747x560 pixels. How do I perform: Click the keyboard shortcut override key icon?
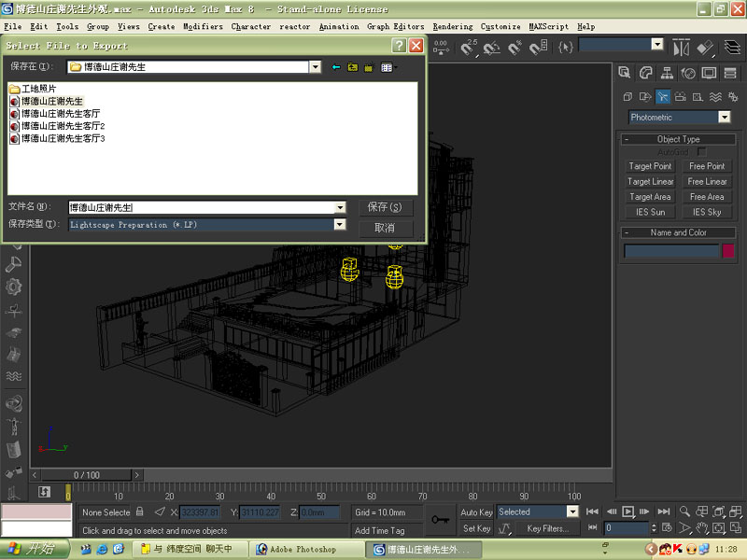(440, 520)
